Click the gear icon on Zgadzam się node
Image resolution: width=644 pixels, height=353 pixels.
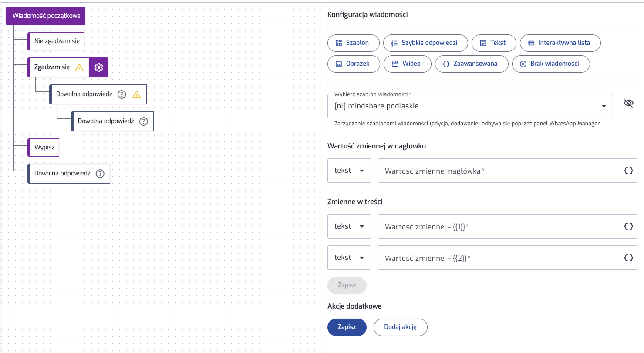[x=99, y=67]
